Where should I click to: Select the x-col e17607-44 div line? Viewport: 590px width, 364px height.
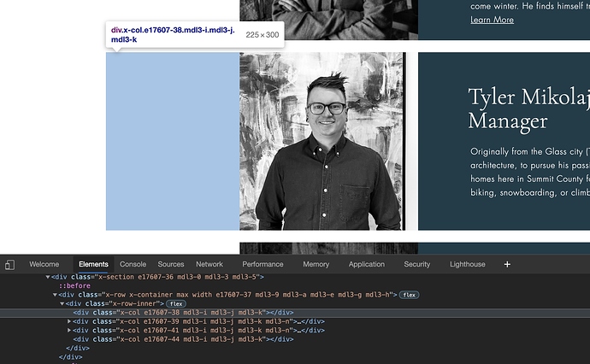tap(171, 339)
